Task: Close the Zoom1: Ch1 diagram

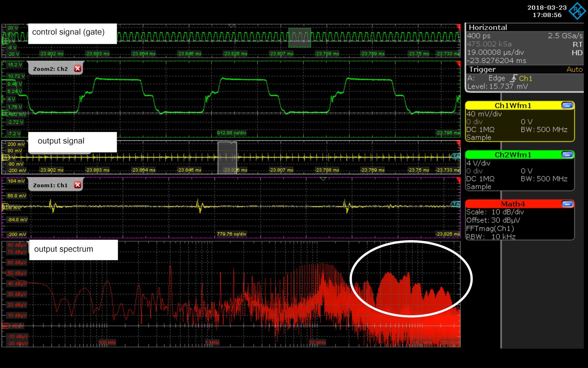Action: click(78, 185)
